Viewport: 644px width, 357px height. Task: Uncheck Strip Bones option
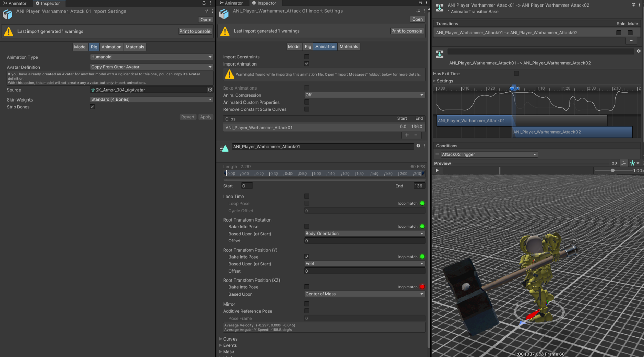(92, 107)
